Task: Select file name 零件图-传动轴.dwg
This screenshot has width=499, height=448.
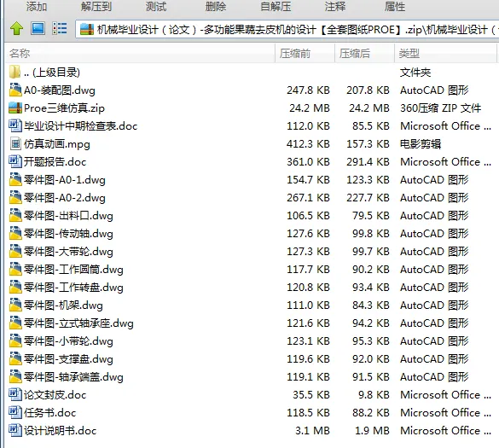Action: tap(68, 234)
